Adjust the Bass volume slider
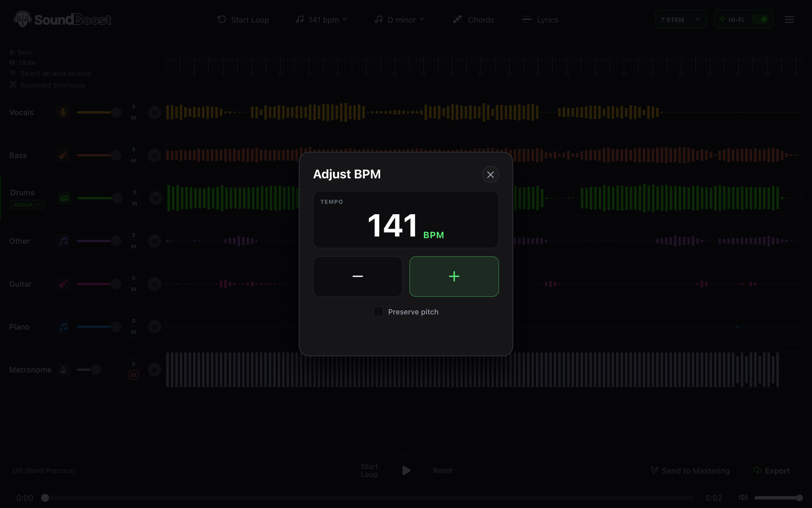The image size is (812, 508). click(x=99, y=155)
